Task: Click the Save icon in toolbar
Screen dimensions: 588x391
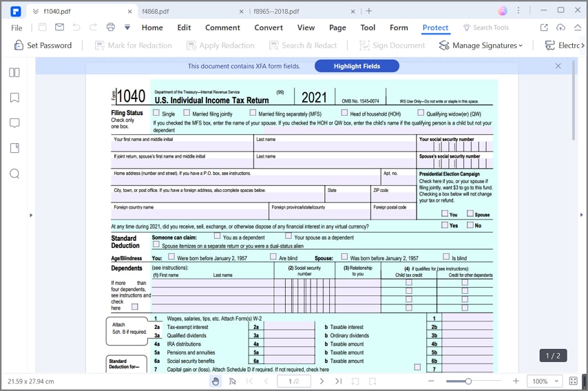Action: point(43,27)
